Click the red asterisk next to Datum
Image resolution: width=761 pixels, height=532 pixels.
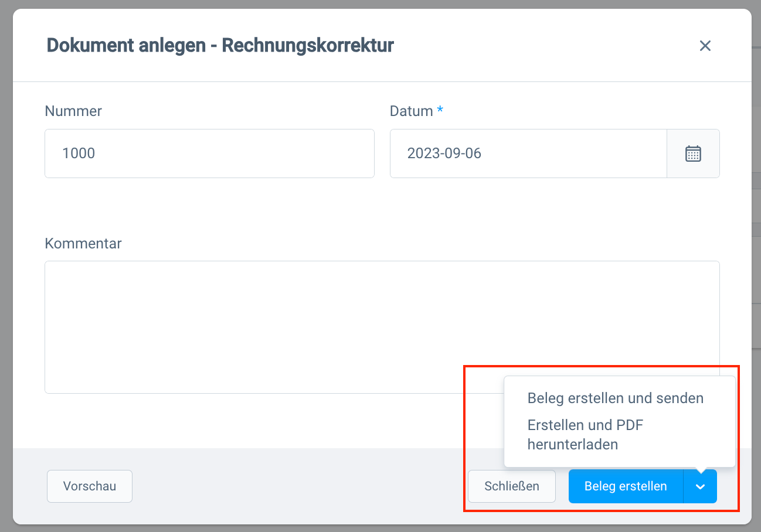pyautogui.click(x=439, y=110)
